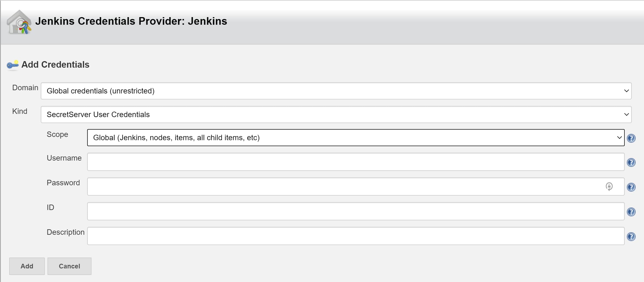The image size is (644, 282).
Task: Open the Domain dropdown
Action: pos(336,91)
